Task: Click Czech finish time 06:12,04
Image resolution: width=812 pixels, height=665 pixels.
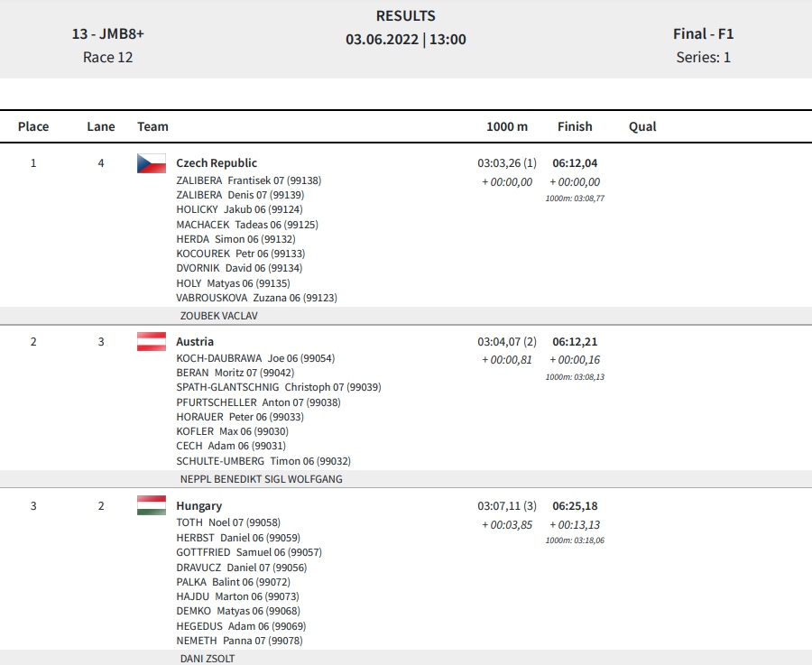Action: 575,163
